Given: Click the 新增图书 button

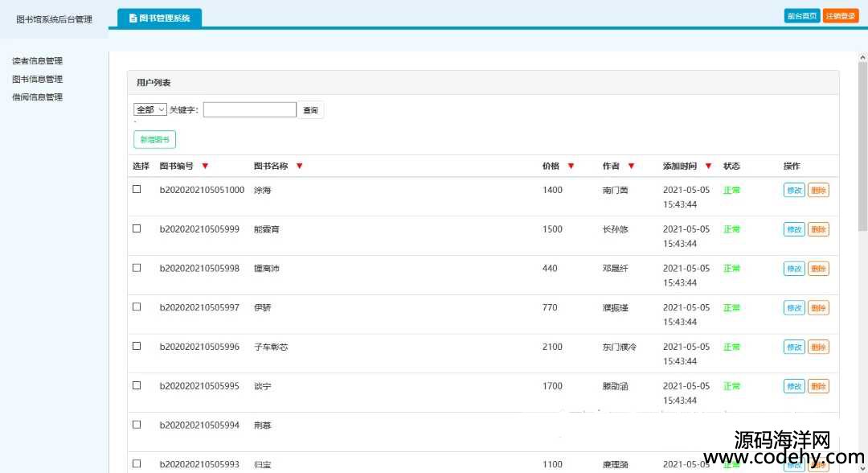Looking at the screenshot, I should pyautogui.click(x=154, y=140).
